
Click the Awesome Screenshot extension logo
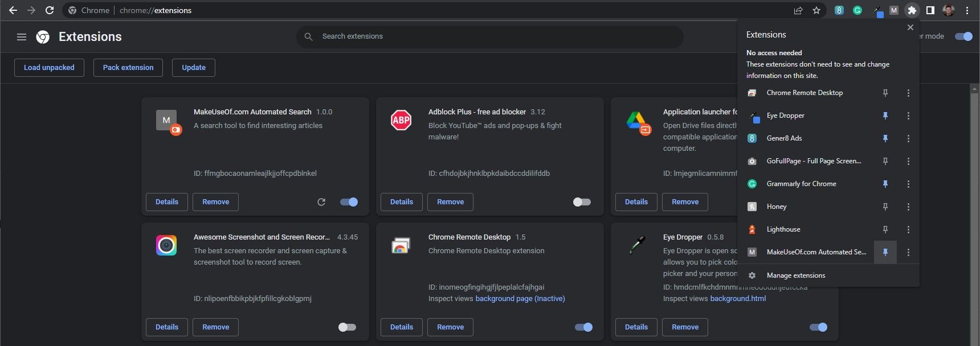pos(166,245)
